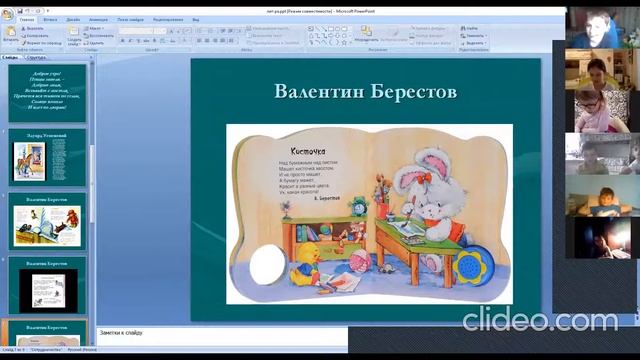Click the convert to SmartArt button
Image resolution: width=640 pixels, height=360 pixels.
(273, 42)
